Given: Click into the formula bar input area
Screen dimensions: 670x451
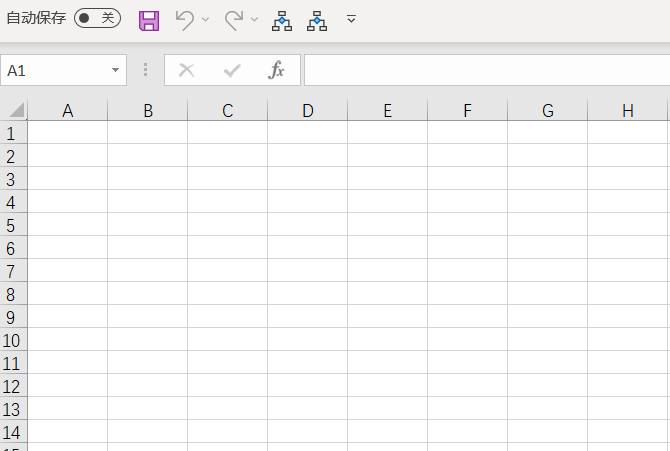Looking at the screenshot, I should [487, 70].
